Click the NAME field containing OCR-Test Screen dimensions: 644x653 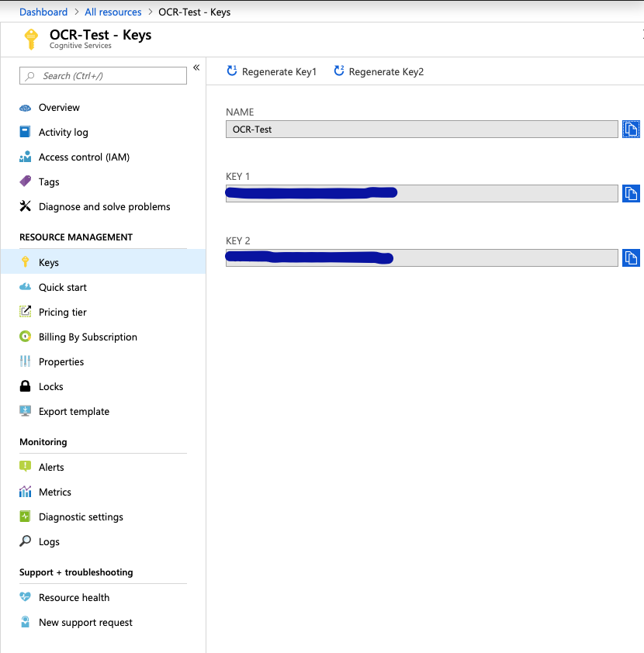(421, 129)
